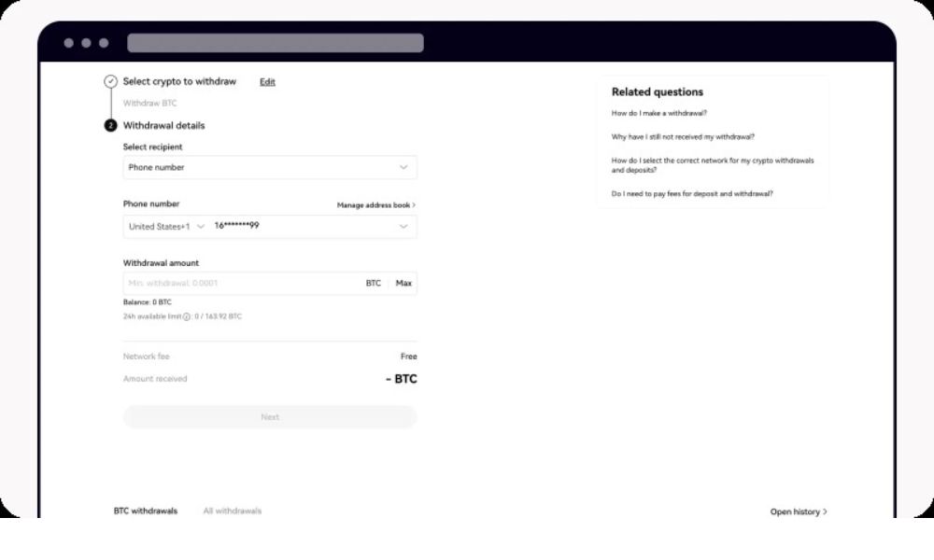This screenshot has width=934, height=560.
Task: Open history via the Open history link
Action: pos(798,511)
